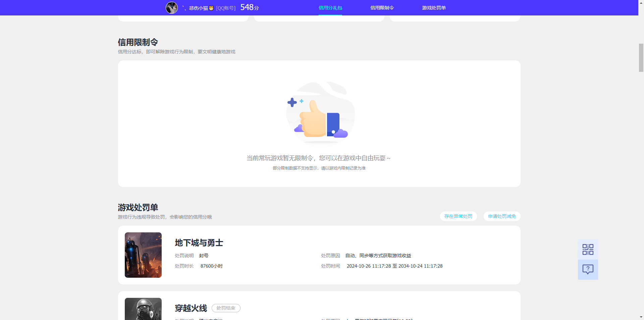This screenshot has height=320, width=644.
Task: Click the 申请处罚减免 button
Action: [502, 216]
